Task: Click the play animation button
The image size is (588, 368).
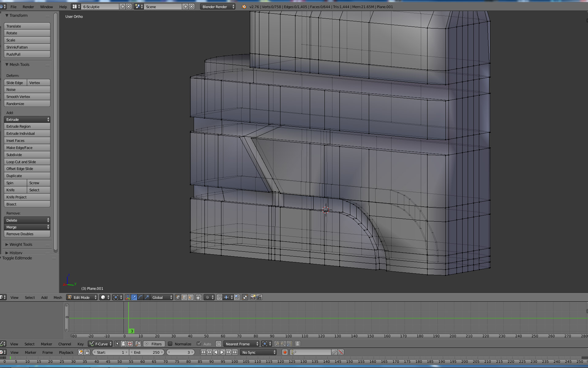Action: 222,352
